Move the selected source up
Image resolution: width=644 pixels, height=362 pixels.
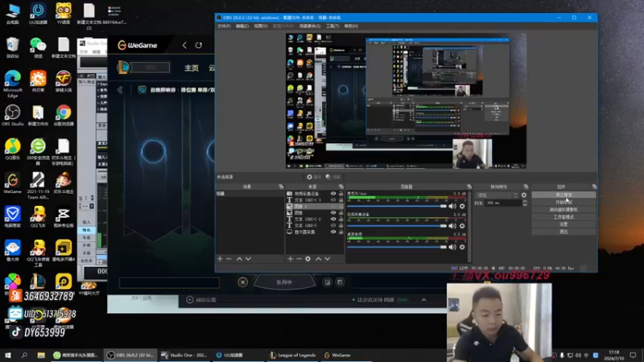(x=318, y=259)
